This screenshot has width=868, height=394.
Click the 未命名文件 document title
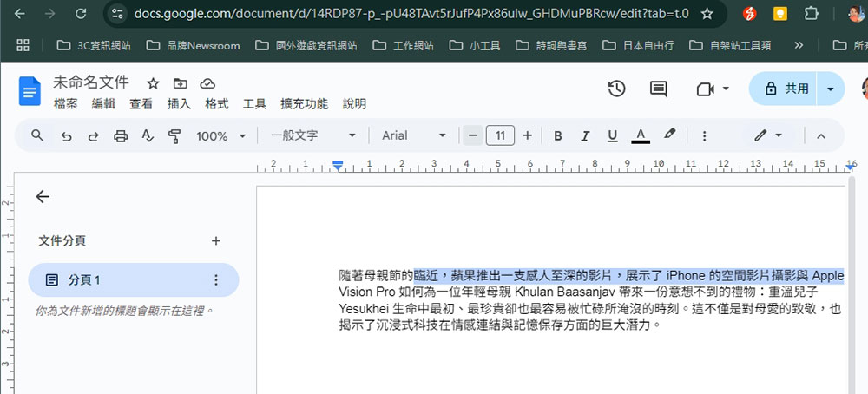91,83
